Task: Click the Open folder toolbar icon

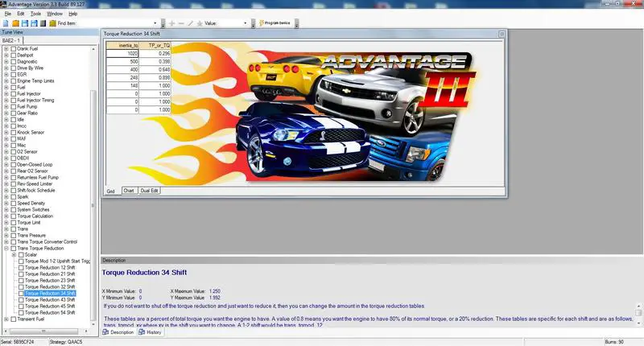Action: (15, 23)
